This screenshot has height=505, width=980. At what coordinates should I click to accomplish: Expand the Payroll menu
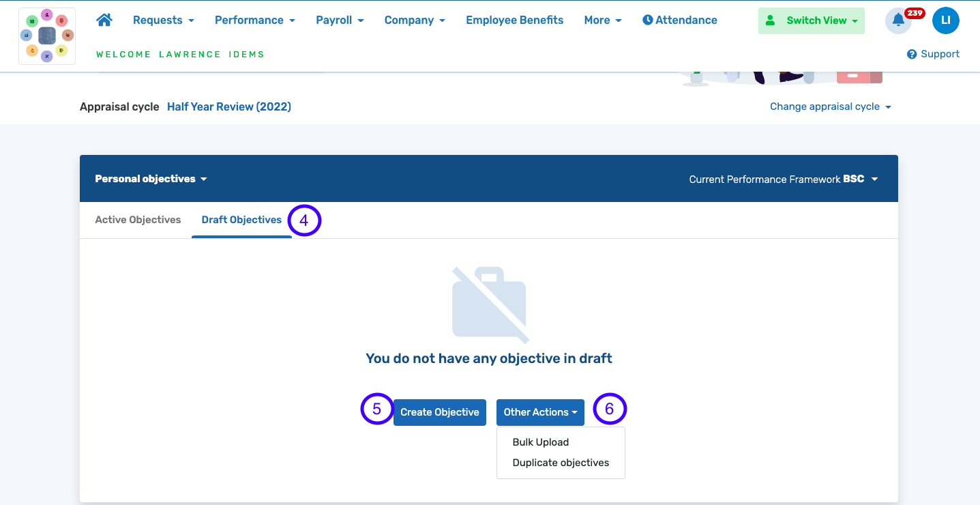coord(340,20)
